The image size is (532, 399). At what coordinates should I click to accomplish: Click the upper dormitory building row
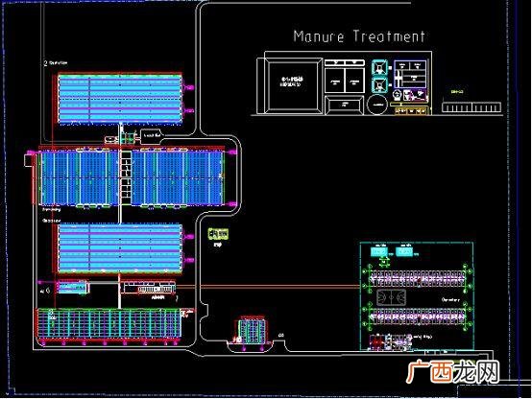[418, 278]
